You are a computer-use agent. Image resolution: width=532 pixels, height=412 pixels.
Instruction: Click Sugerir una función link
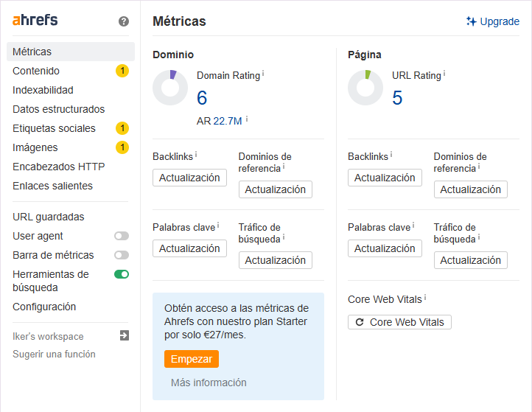tap(54, 354)
